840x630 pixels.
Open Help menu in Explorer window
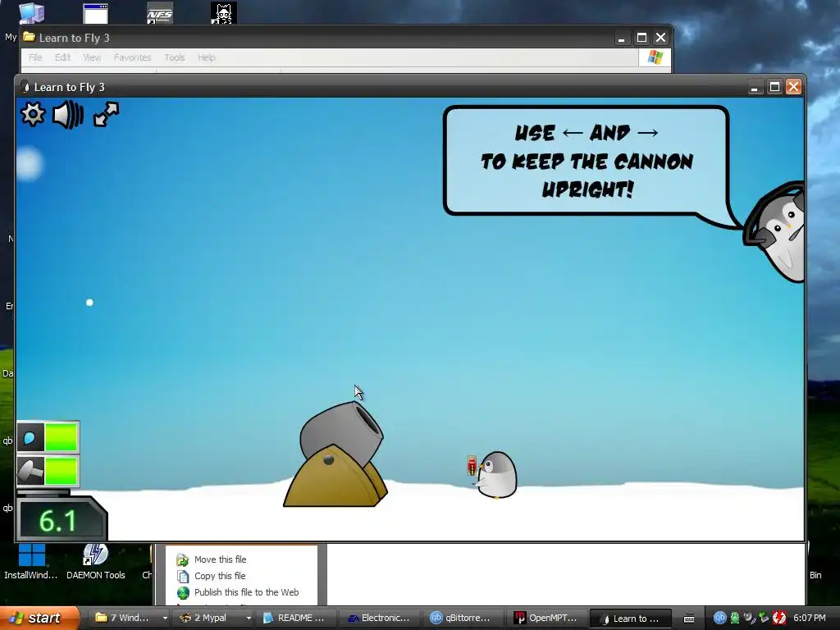(x=206, y=57)
